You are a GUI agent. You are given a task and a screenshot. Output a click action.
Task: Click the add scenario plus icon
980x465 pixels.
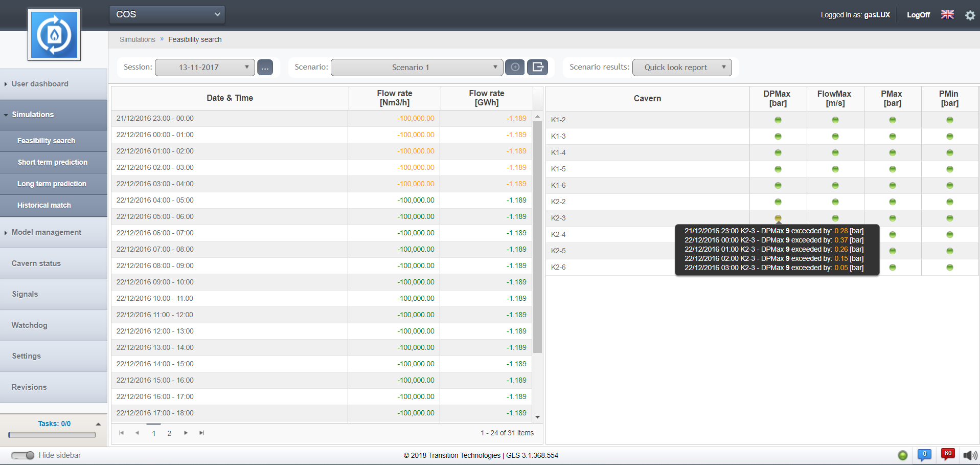point(515,67)
